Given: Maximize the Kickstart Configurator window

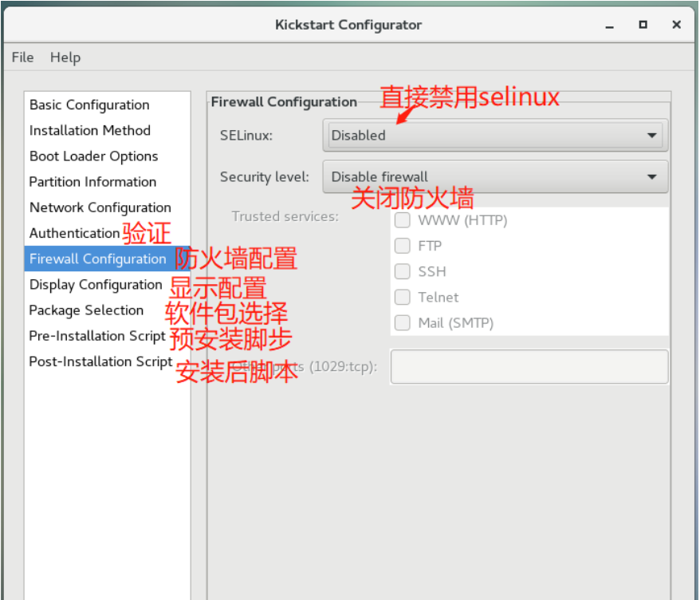Looking at the screenshot, I should point(643,25).
